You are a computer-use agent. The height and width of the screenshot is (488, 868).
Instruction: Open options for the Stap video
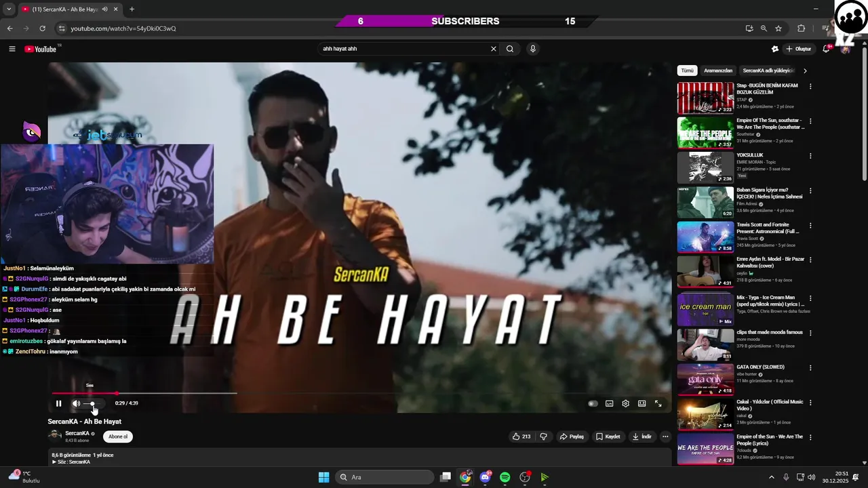(810, 87)
